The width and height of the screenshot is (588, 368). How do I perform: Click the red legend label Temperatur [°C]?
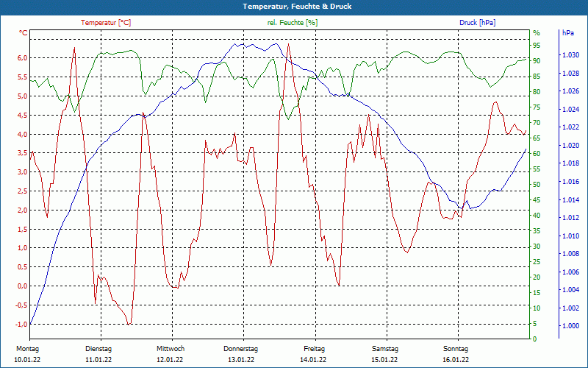click(106, 23)
